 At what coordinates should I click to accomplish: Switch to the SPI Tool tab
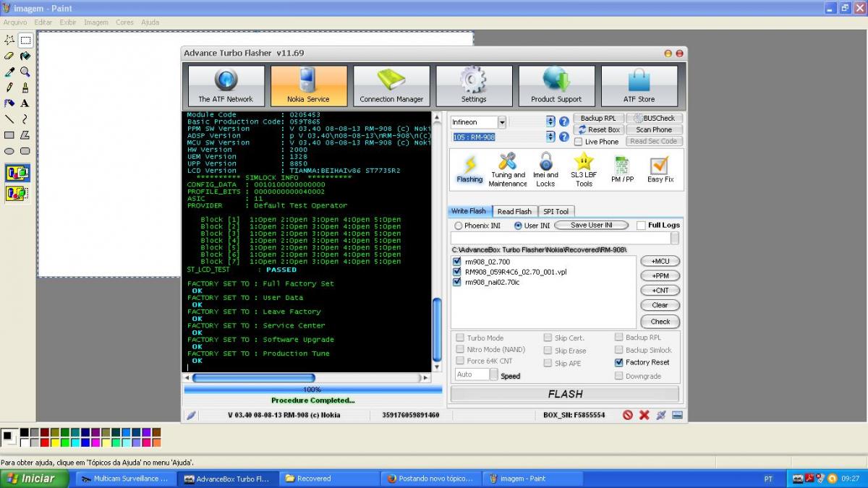(556, 211)
